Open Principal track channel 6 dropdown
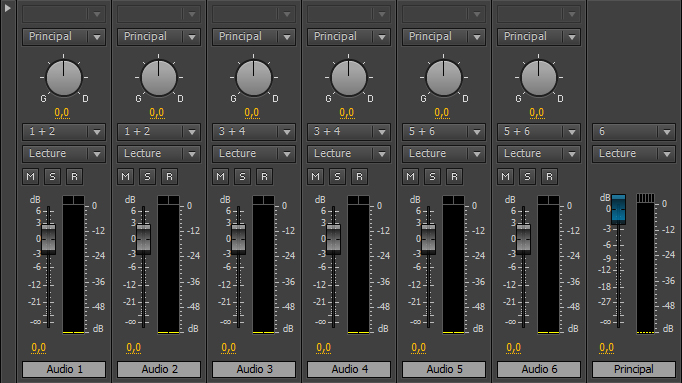682x383 pixels. tap(634, 132)
